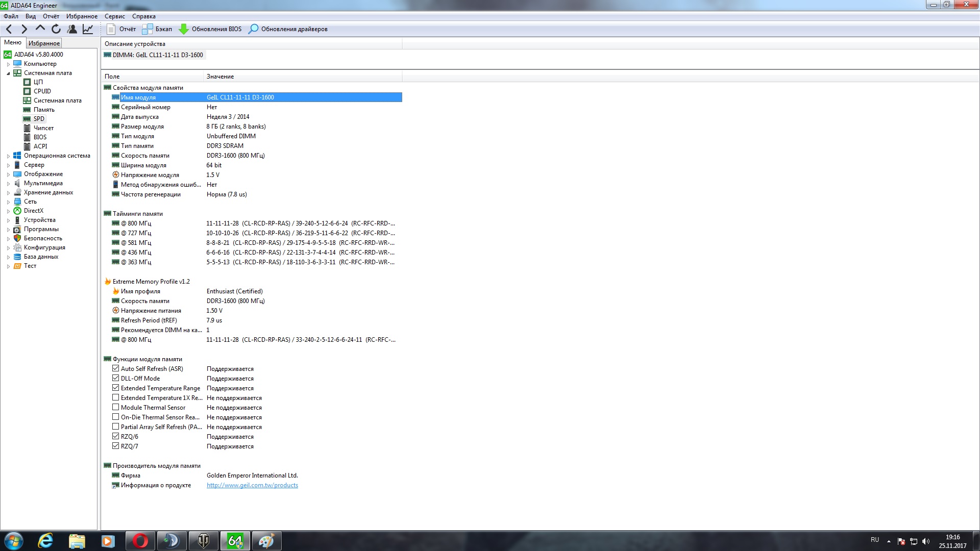Image resolution: width=980 pixels, height=551 pixels.
Task: Click the Безопасность shield icon
Action: [x=17, y=238]
